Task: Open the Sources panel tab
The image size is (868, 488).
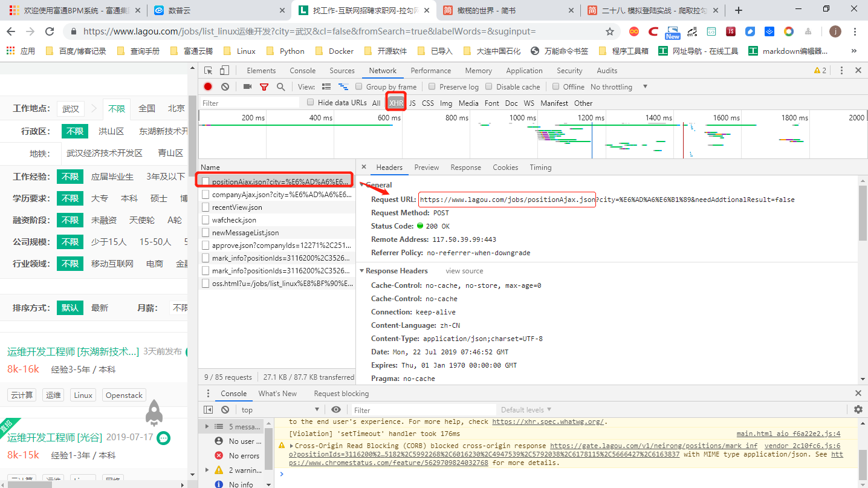Action: (342, 71)
